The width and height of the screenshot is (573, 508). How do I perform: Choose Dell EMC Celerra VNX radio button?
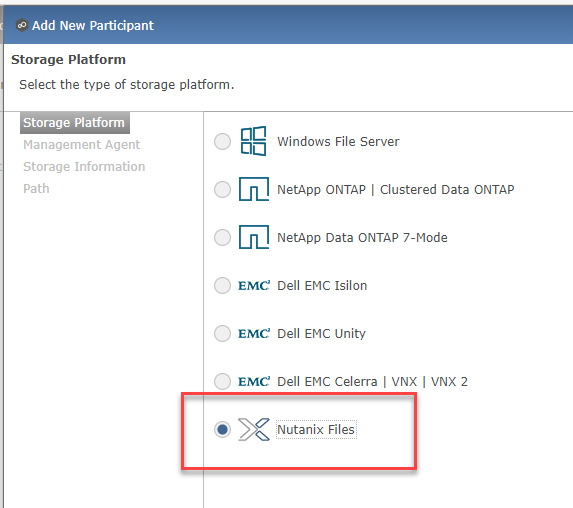click(222, 382)
